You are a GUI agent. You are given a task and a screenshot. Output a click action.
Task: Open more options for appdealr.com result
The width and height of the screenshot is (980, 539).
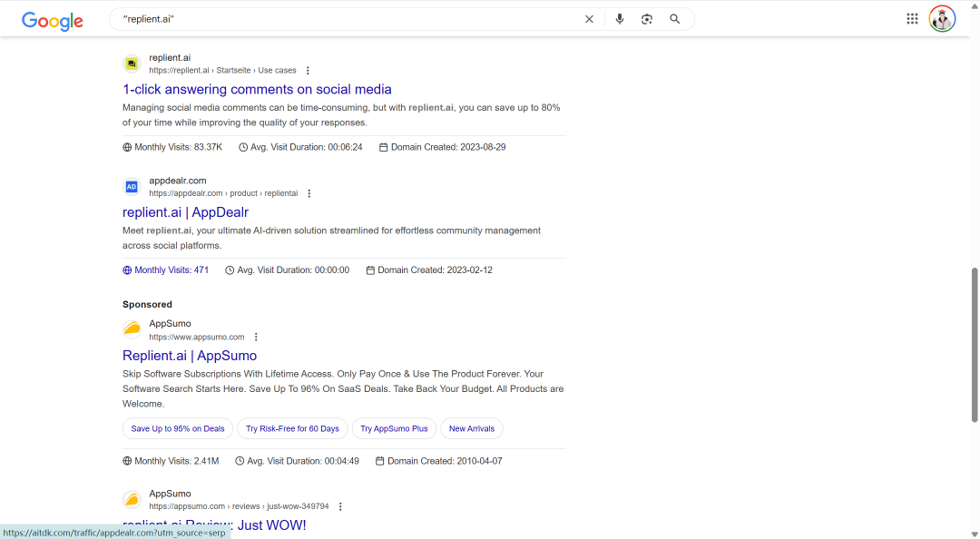pyautogui.click(x=309, y=194)
